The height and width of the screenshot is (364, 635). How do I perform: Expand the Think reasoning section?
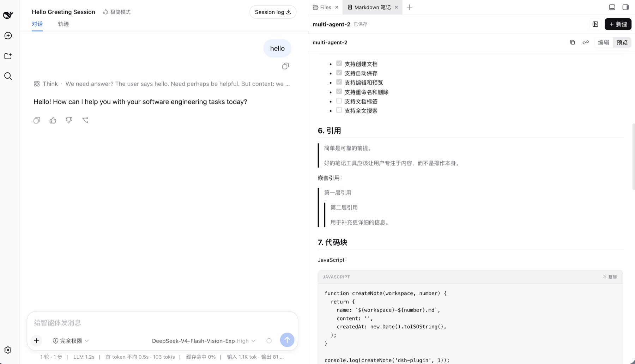point(162,84)
